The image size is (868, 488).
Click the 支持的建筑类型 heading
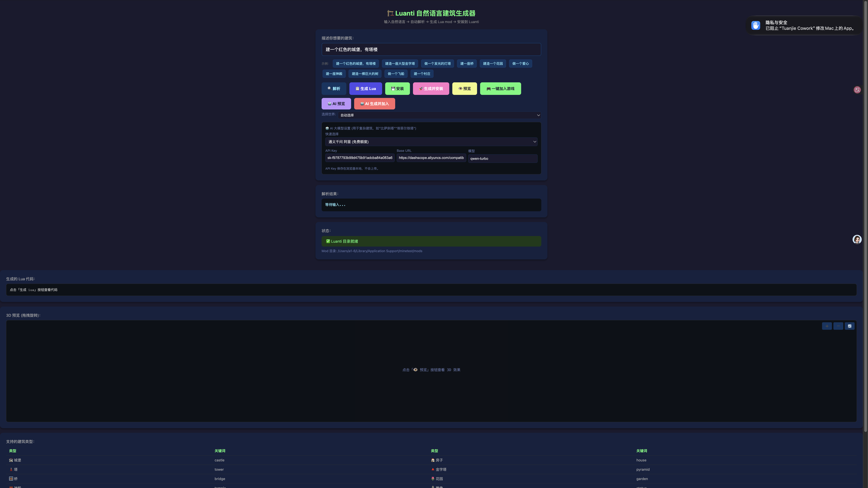[20, 442]
